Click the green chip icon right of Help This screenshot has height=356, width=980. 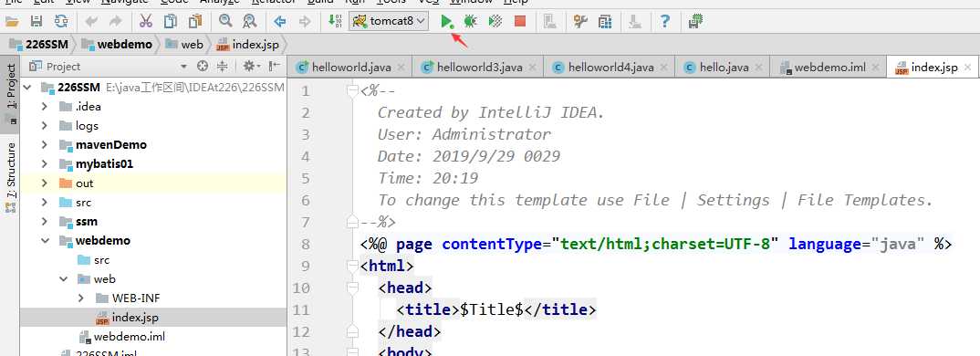coord(695,22)
